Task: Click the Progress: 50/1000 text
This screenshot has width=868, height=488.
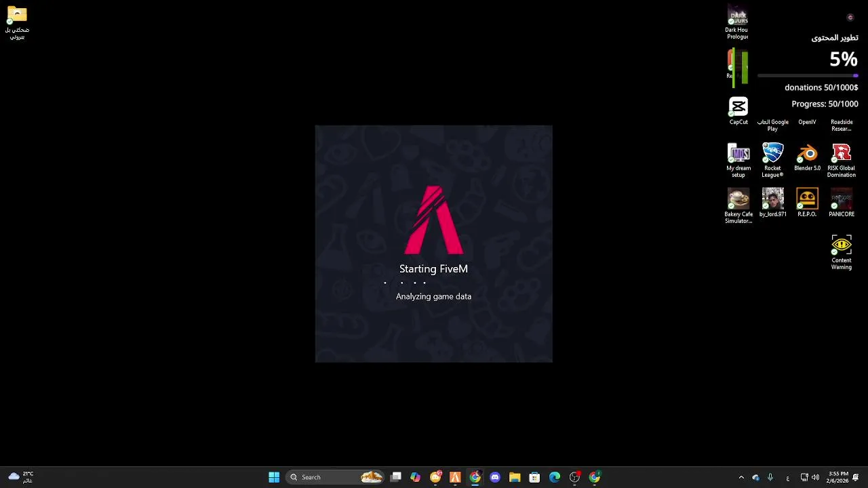Action: (825, 104)
